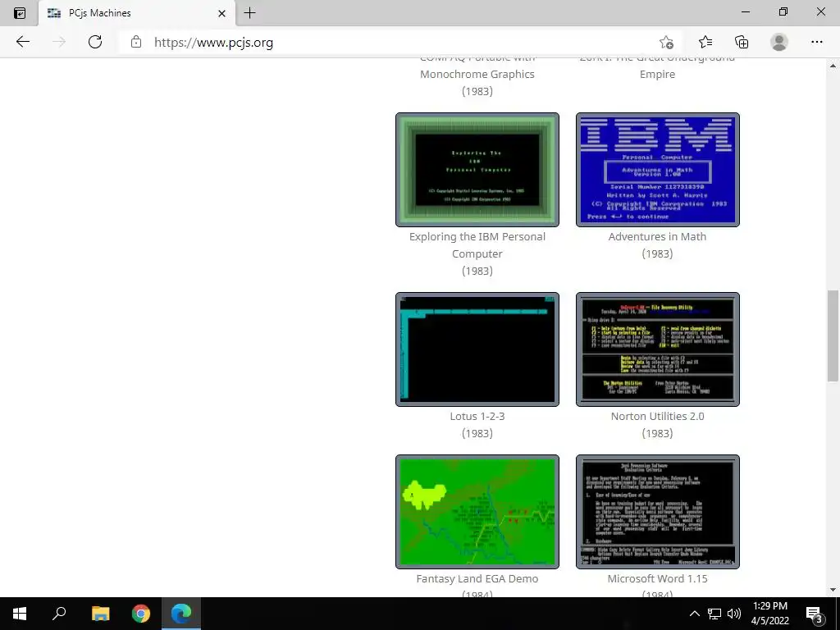Image resolution: width=840 pixels, height=630 pixels.
Task: View site information lock icon
Action: pyautogui.click(x=136, y=42)
